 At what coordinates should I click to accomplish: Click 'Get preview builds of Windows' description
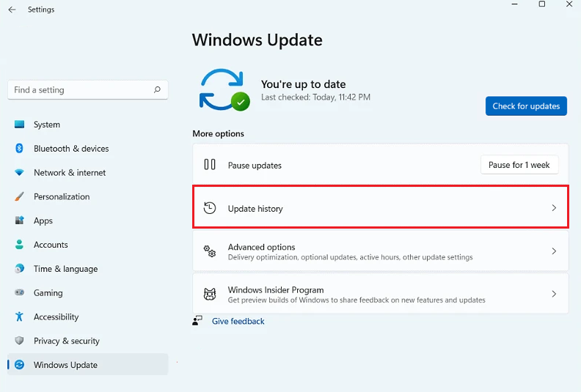(x=357, y=300)
